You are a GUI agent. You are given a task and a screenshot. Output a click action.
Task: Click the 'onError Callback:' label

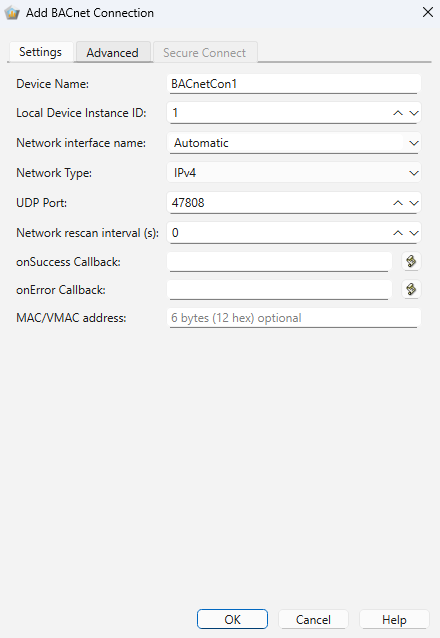[61, 290]
